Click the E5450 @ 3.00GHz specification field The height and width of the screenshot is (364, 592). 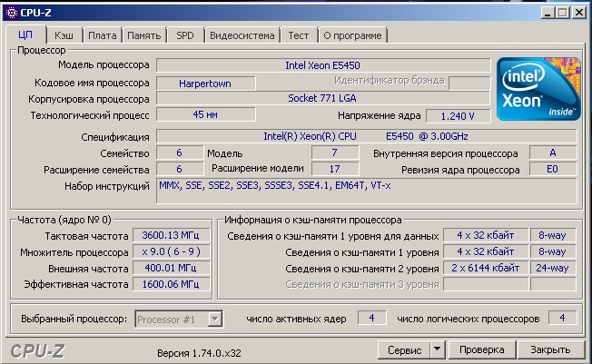coord(366,136)
